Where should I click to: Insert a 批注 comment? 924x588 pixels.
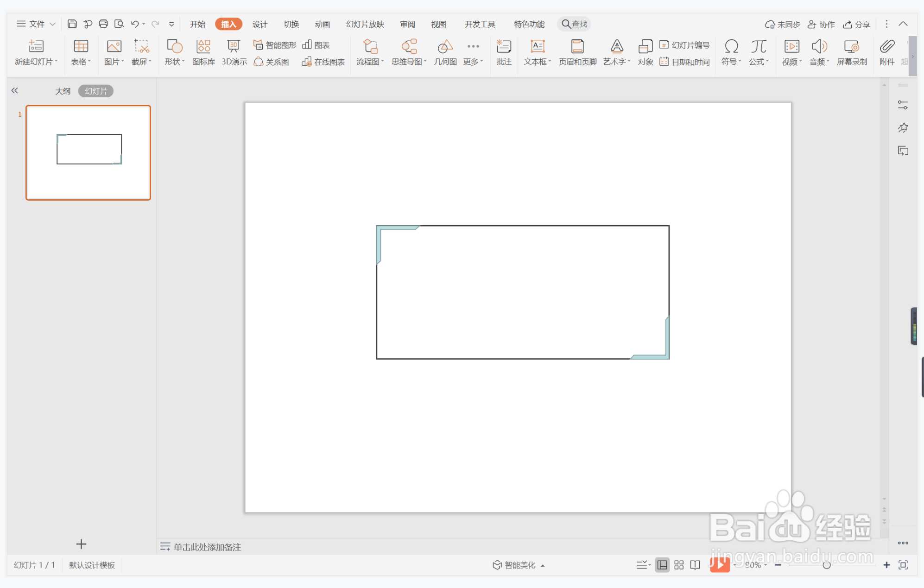[504, 51]
